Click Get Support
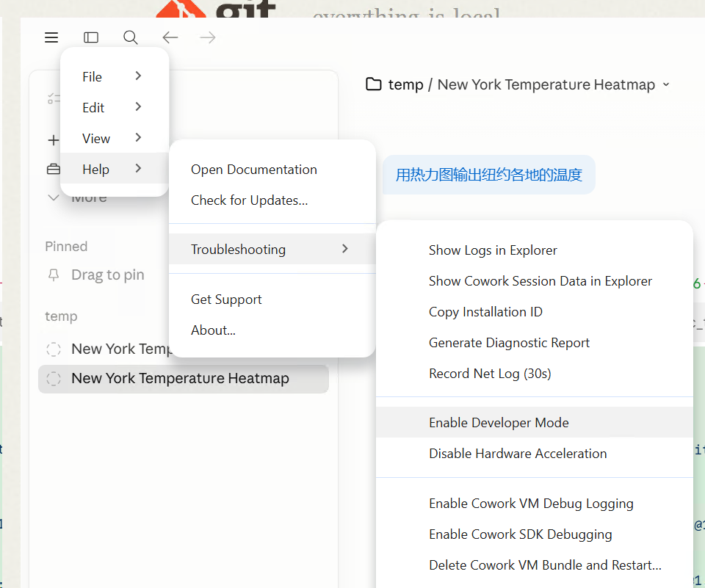Viewport: 705px width, 588px height. click(x=225, y=299)
